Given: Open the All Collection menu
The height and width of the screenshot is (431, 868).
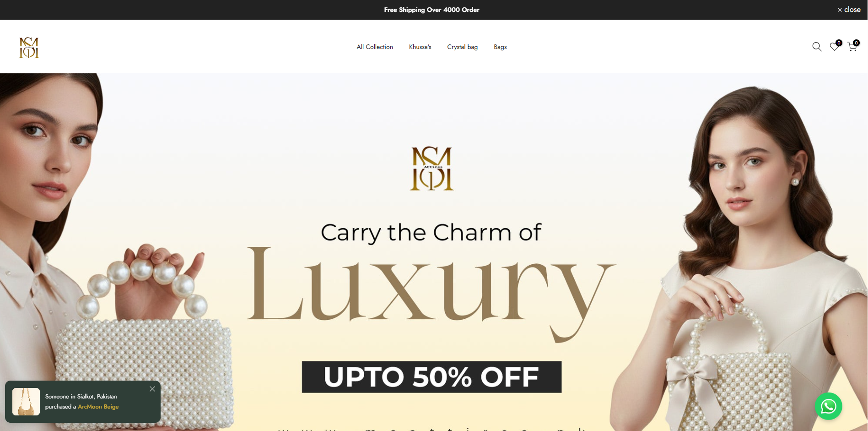Looking at the screenshot, I should (375, 47).
